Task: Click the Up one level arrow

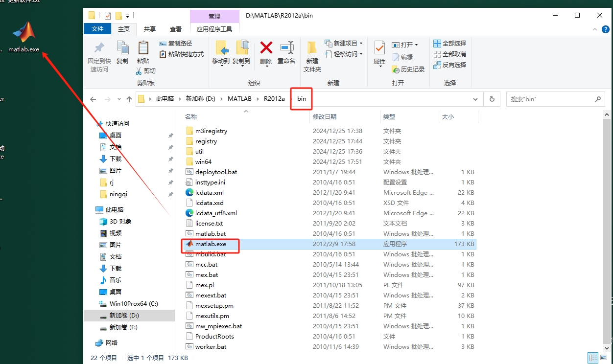Action: [x=129, y=99]
